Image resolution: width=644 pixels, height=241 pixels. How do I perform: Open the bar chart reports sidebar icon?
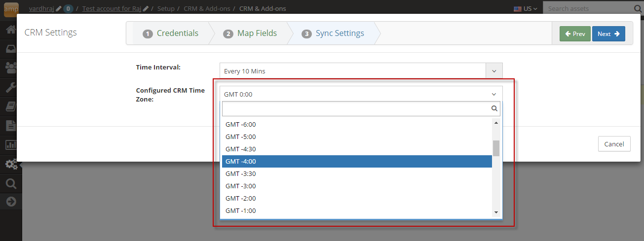click(x=11, y=145)
